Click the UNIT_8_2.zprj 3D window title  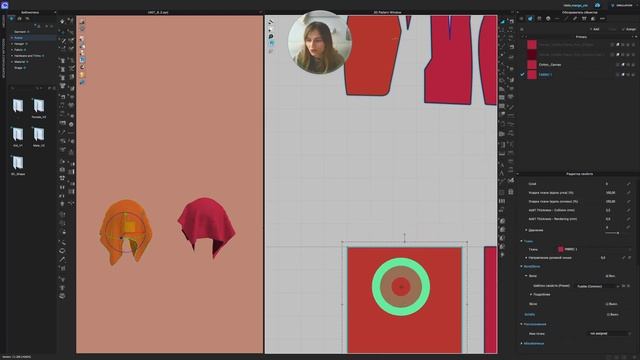158,12
